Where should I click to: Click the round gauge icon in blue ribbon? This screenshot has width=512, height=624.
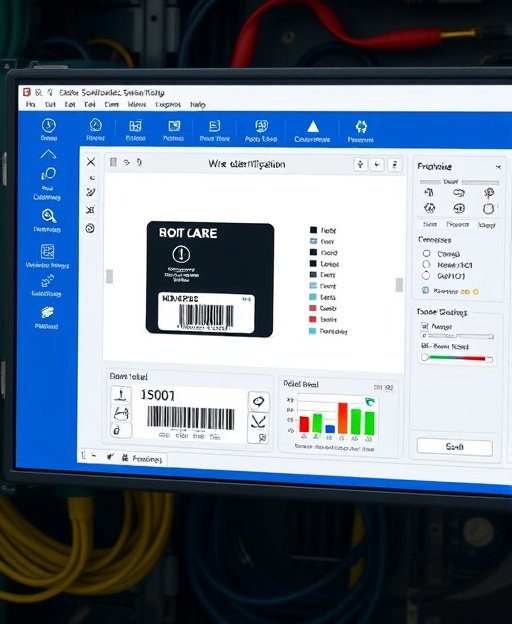[95, 125]
